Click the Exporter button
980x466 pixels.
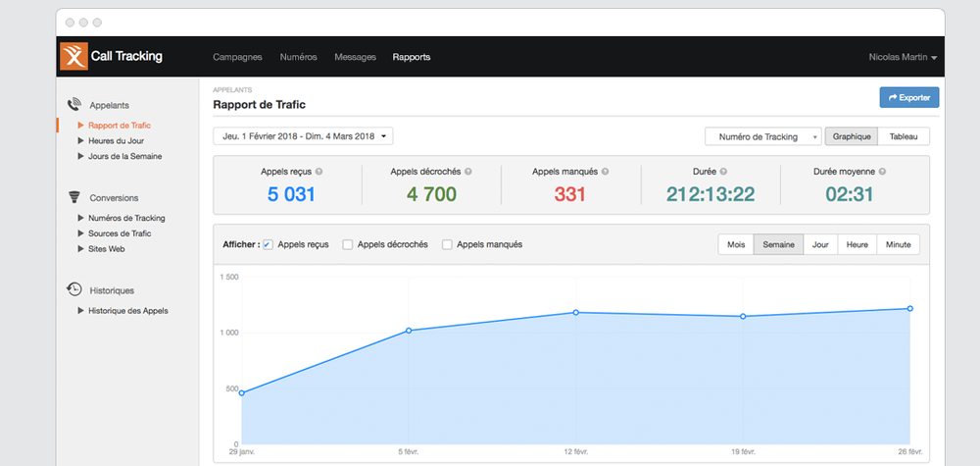pyautogui.click(x=908, y=97)
